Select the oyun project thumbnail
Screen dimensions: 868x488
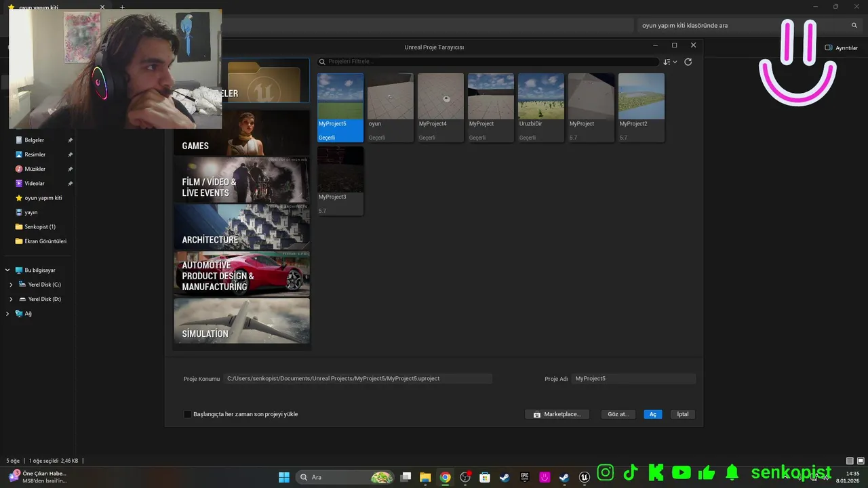(x=391, y=107)
